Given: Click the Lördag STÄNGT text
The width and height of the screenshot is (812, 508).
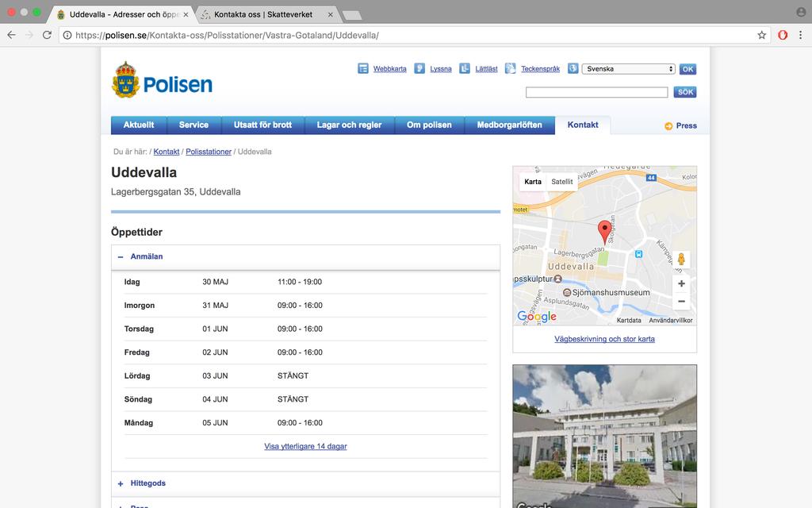Looking at the screenshot, I should tap(293, 375).
